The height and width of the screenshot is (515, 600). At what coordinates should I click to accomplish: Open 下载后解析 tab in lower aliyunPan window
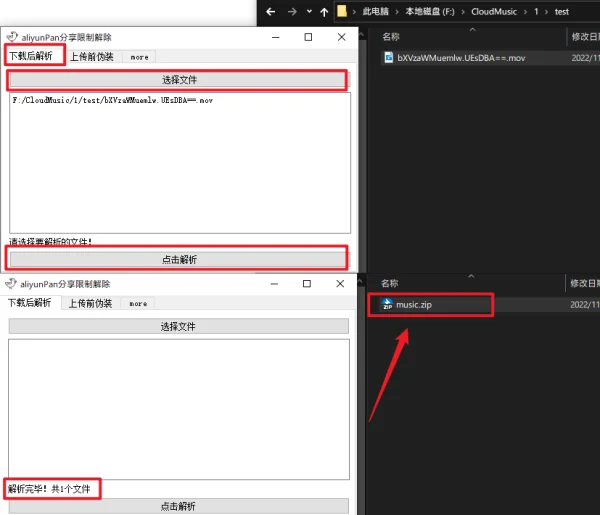click(x=30, y=303)
